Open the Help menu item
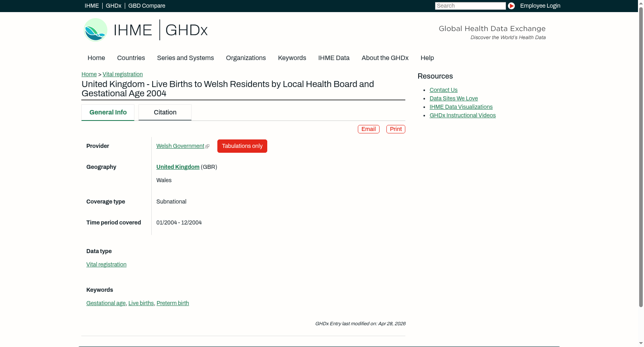 tap(427, 58)
